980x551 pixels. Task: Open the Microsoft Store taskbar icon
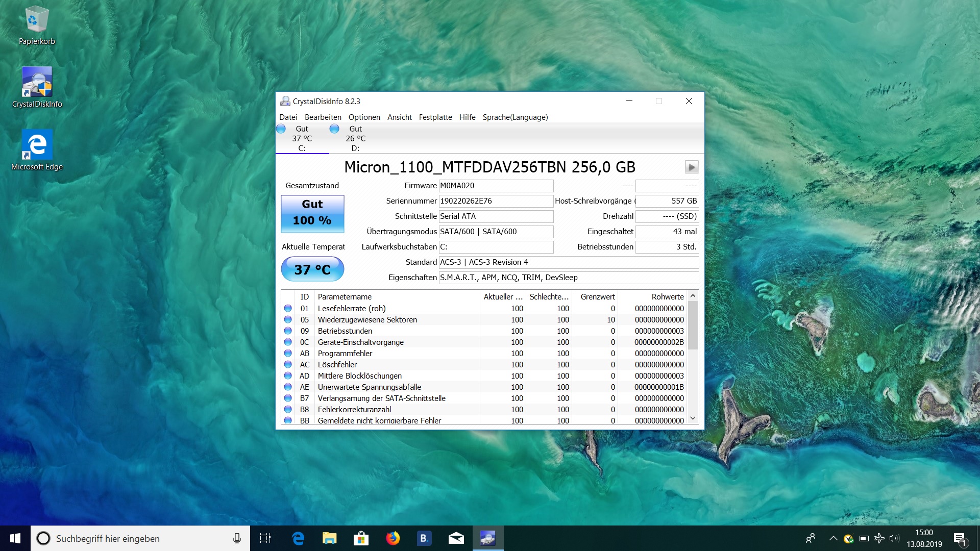361,538
